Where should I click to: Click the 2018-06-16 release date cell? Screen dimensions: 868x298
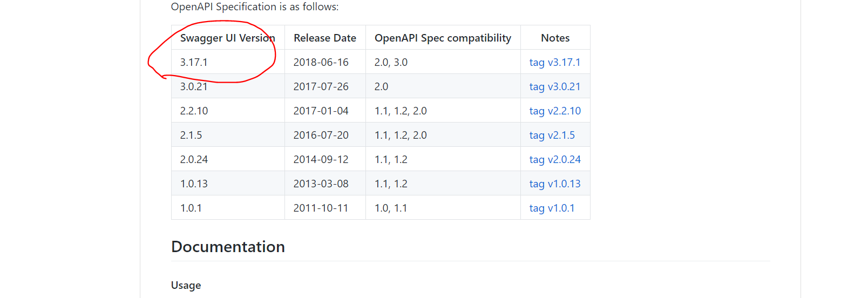point(325,62)
